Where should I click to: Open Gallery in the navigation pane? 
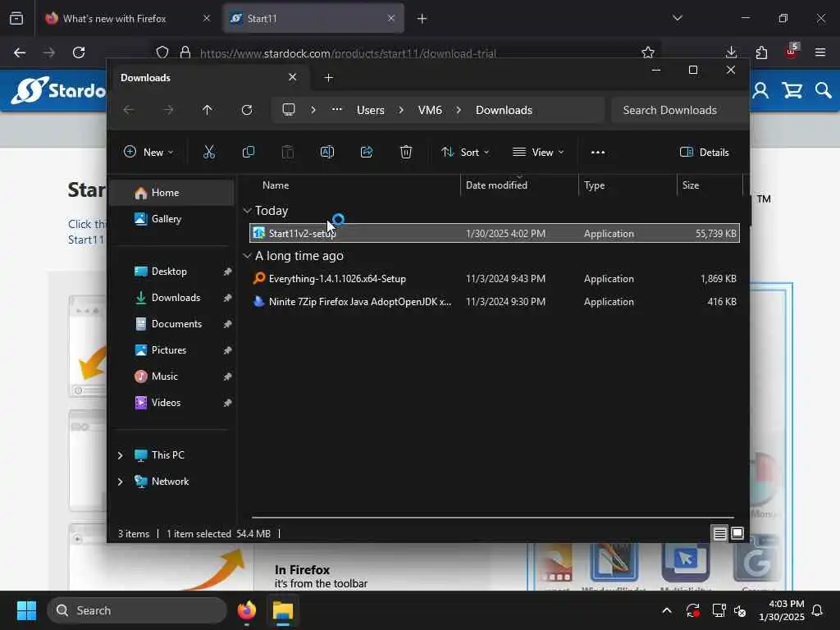click(171, 219)
